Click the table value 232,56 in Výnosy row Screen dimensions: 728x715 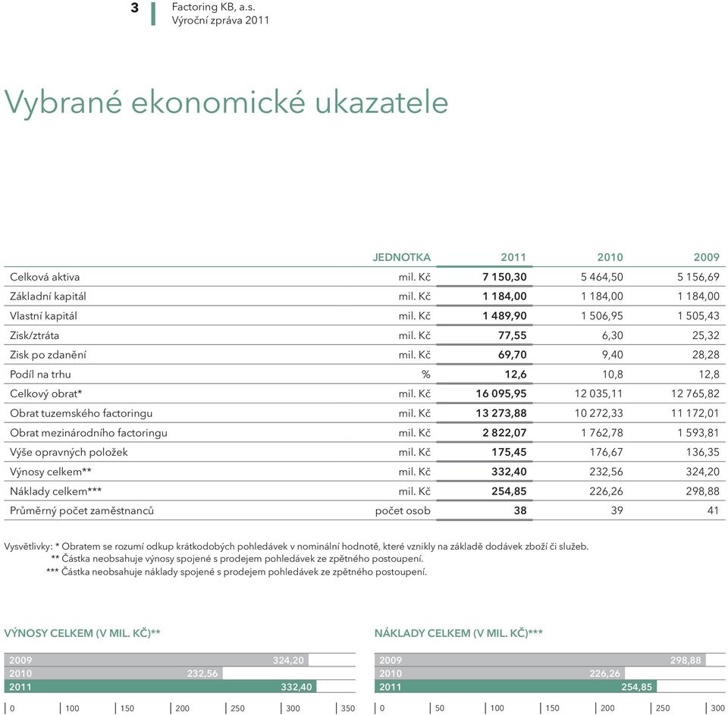(607, 472)
